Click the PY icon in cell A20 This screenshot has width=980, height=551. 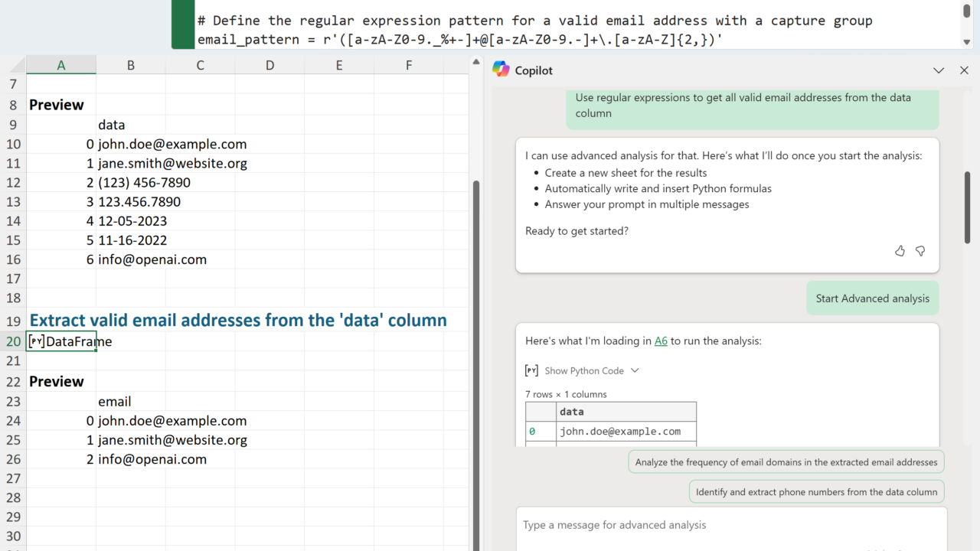(36, 341)
